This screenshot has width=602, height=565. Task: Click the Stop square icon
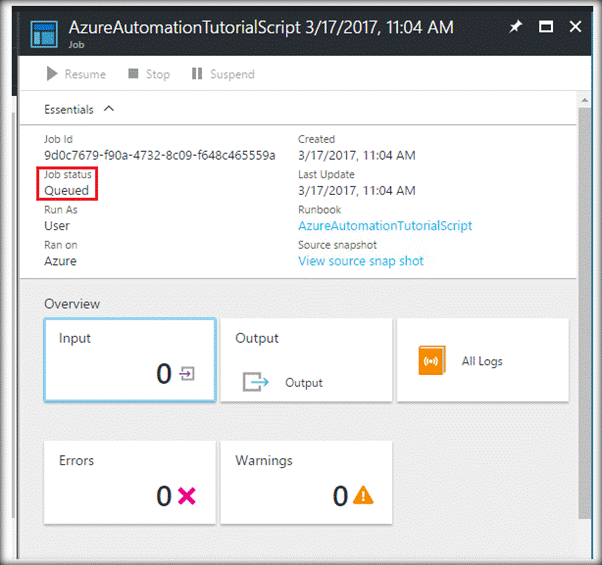pos(133,73)
